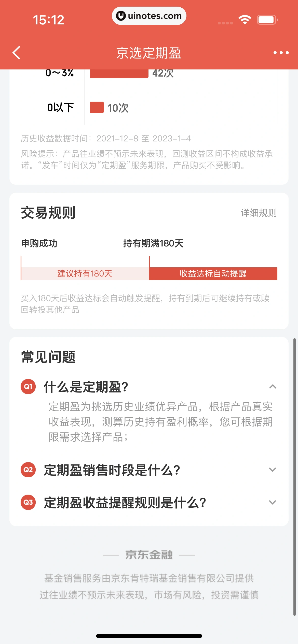Tap the battery status icon
This screenshot has height=644, width=298.
tap(267, 20)
